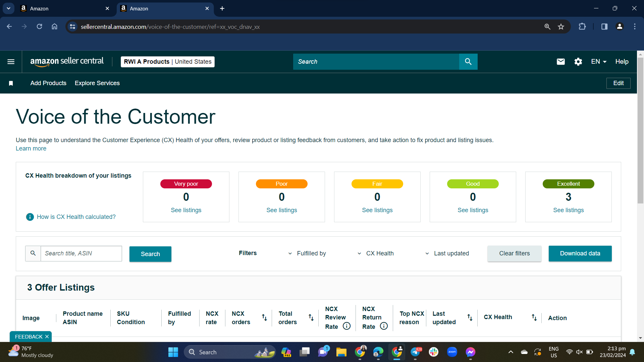The width and height of the screenshot is (644, 362).
Task: Open browser extensions puzzle icon
Action: tap(582, 26)
